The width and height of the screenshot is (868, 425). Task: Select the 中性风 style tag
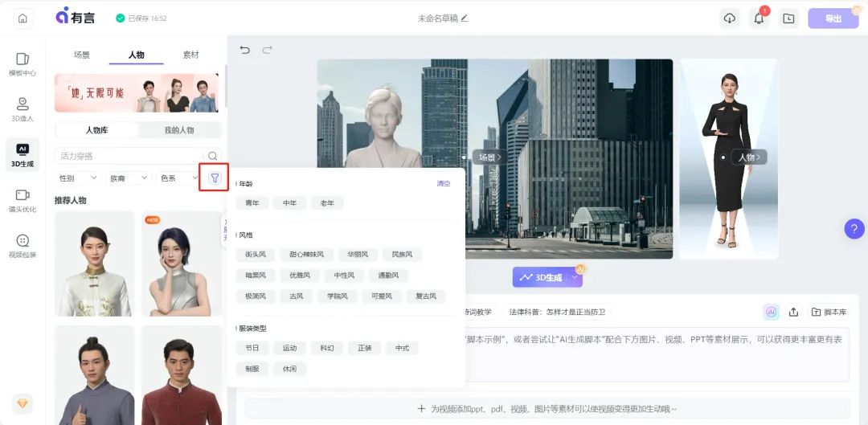[x=344, y=275]
